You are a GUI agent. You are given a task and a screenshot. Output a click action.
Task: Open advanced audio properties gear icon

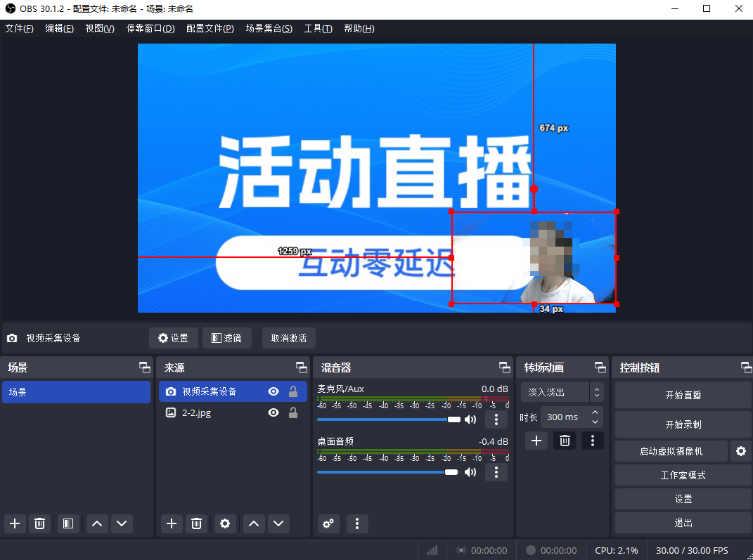(328, 523)
